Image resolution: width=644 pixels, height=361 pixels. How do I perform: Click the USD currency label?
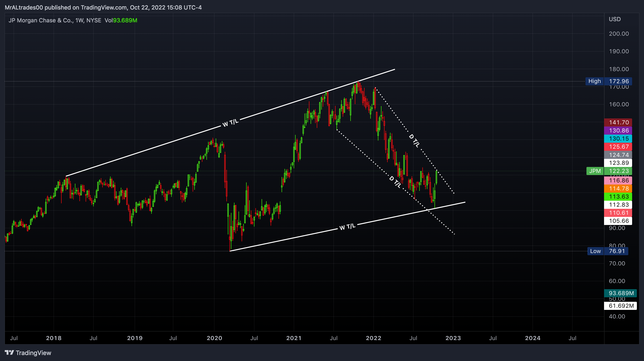tap(615, 19)
